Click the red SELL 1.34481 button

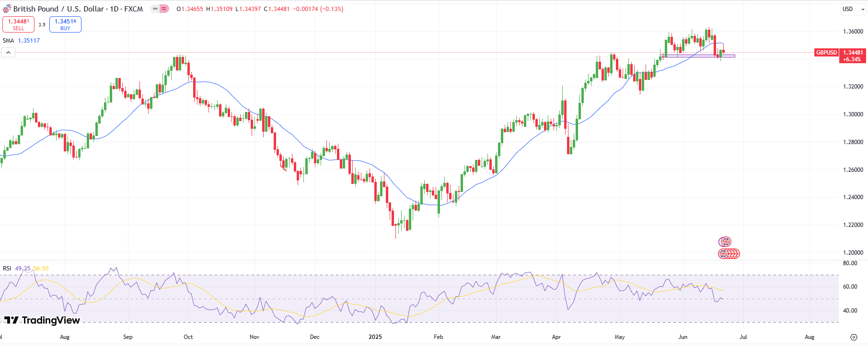(18, 24)
